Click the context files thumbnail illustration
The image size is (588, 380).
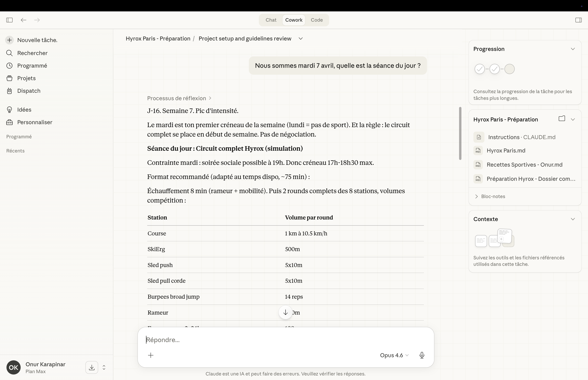click(494, 238)
